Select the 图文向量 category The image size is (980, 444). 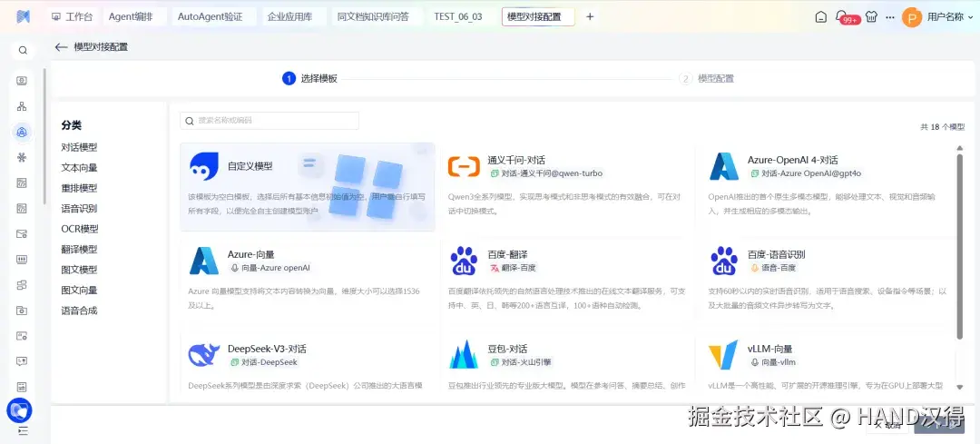point(79,291)
